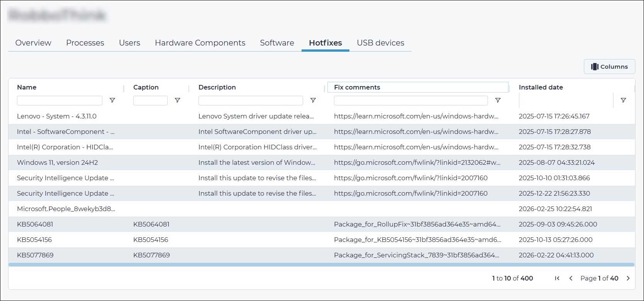Click the 2025-10-10 01:31:03.866 date cell

tap(554, 178)
